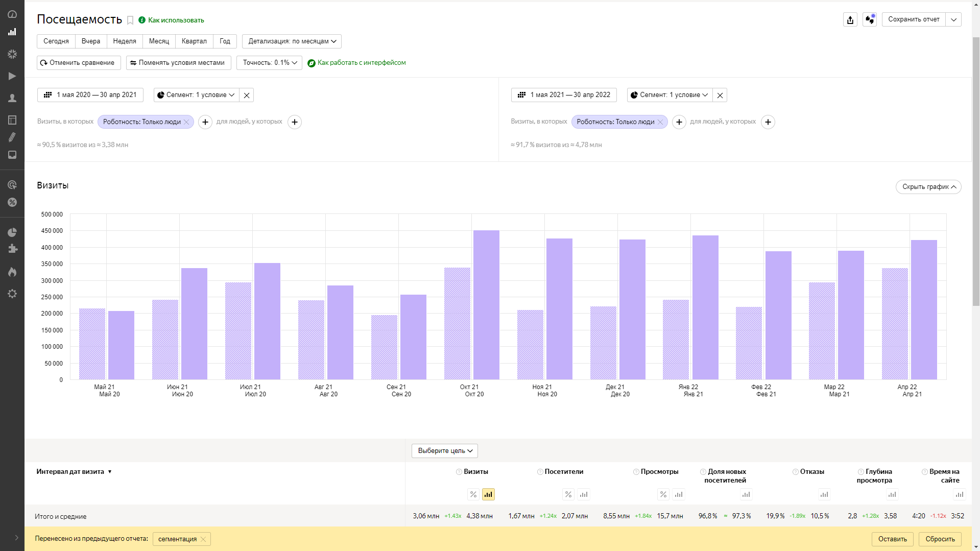Viewport: 980px width, 551px height.
Task: Toggle chart display for Глубина просмотра
Action: click(x=892, y=494)
